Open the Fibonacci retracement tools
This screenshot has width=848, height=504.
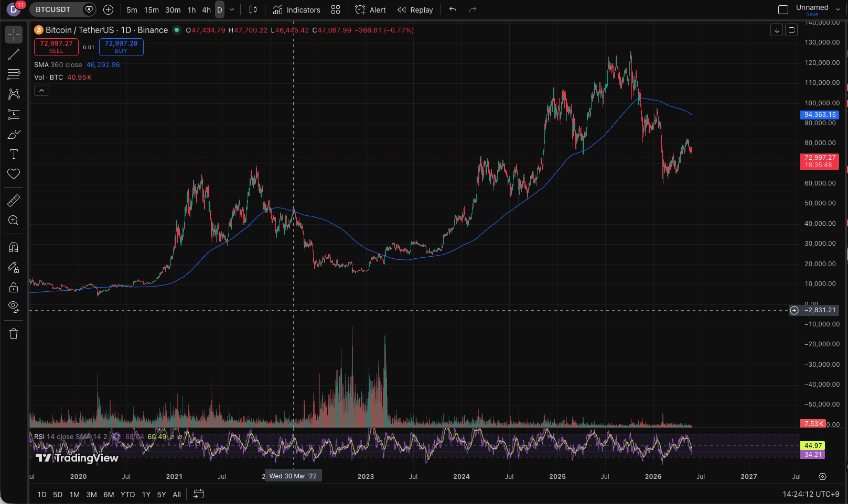point(14,74)
